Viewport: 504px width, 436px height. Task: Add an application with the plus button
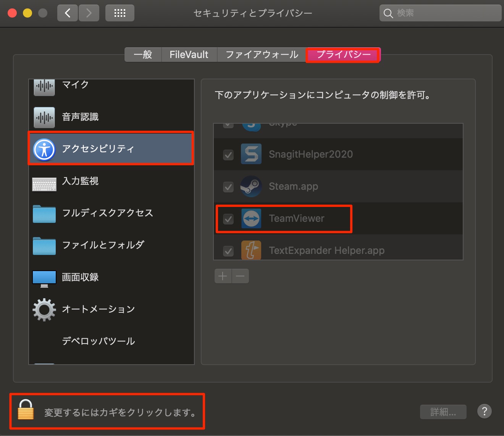click(223, 276)
